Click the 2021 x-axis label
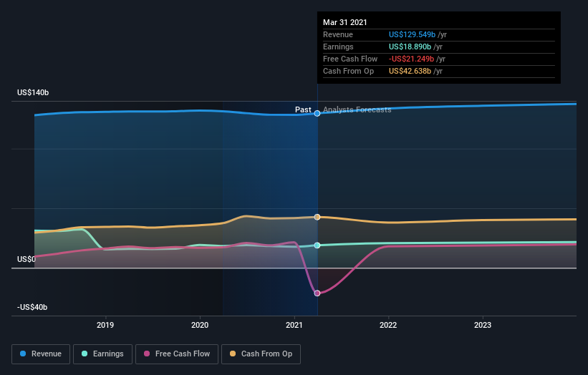The width and height of the screenshot is (588, 375). (x=294, y=325)
